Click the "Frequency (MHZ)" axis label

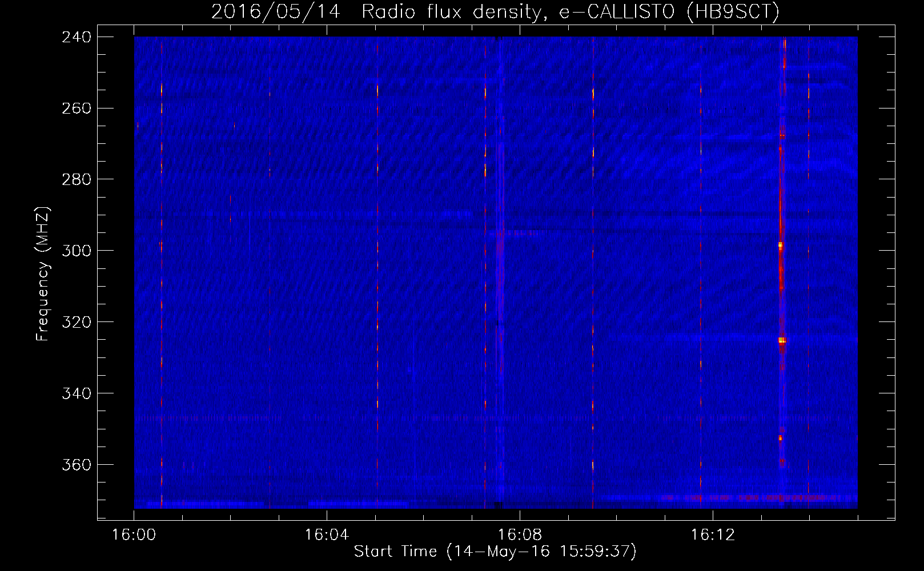[x=43, y=274]
